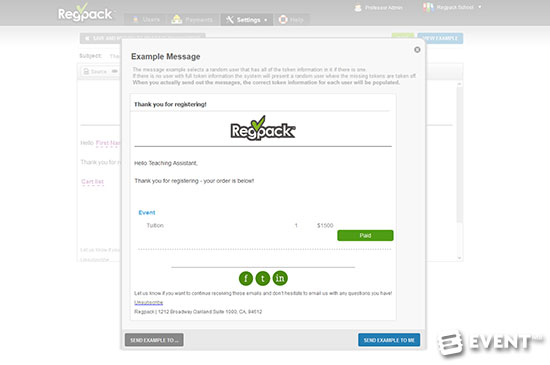Click the $1500 price value
This screenshot has height=365, width=550.
[x=325, y=225]
